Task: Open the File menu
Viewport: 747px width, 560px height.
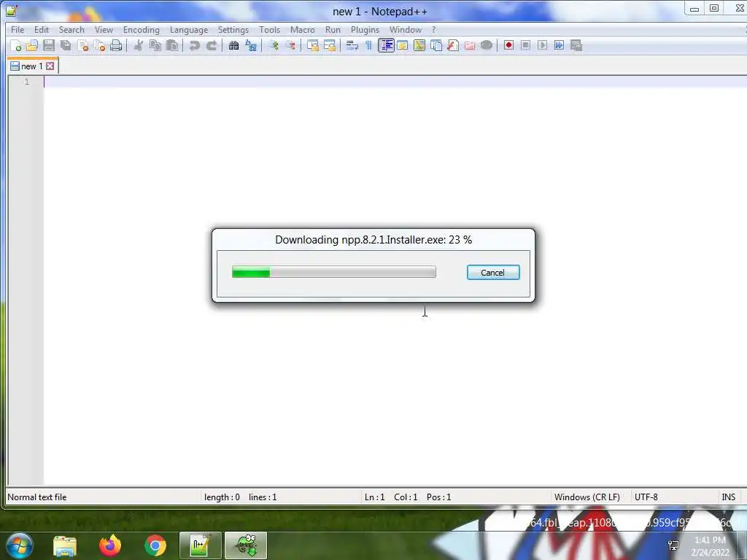Action: 18,29
